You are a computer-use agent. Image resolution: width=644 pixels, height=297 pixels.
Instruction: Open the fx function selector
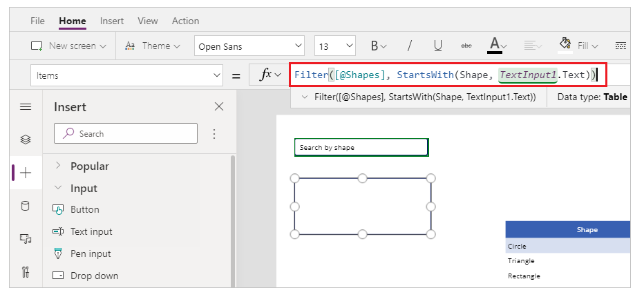pyautogui.click(x=270, y=75)
